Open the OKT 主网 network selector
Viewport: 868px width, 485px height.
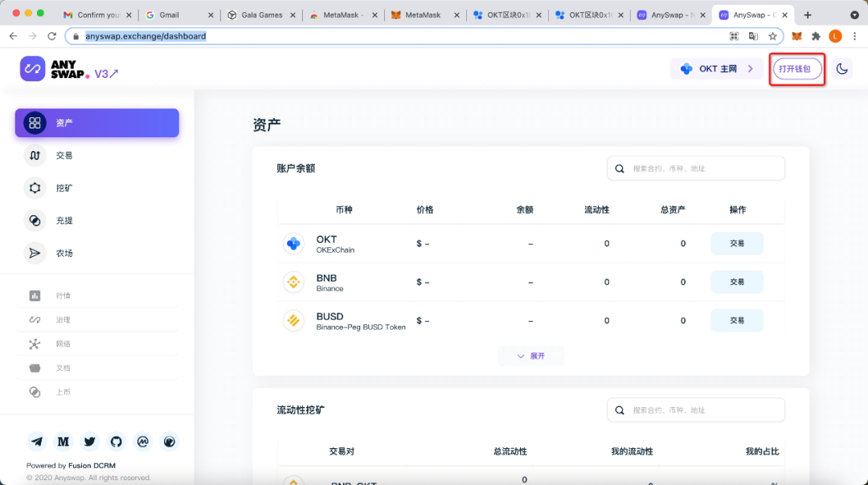(718, 68)
